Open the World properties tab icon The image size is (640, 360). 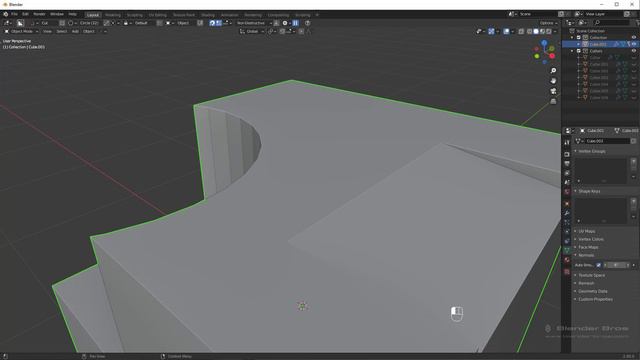(567, 192)
